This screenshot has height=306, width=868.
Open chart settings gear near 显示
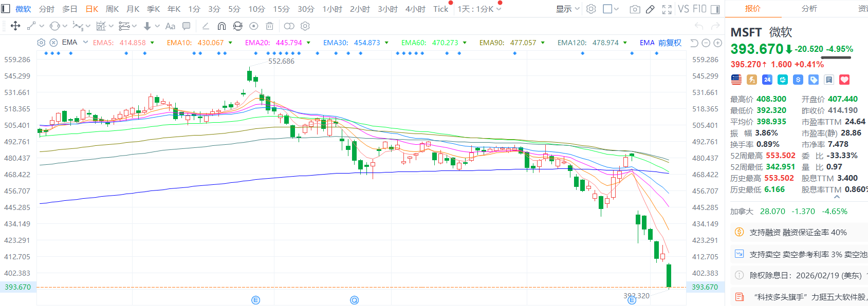[x=591, y=9]
